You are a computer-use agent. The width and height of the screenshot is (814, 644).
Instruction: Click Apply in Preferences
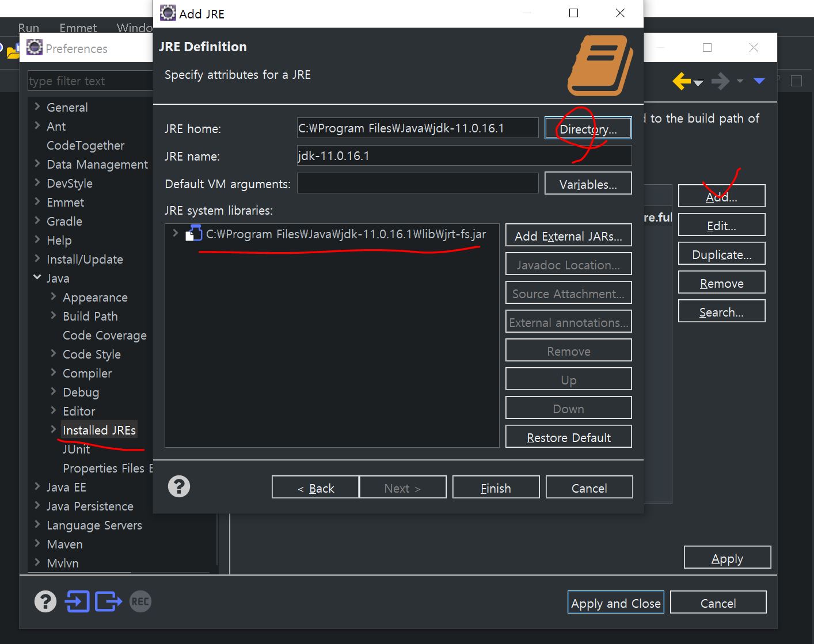click(x=727, y=558)
